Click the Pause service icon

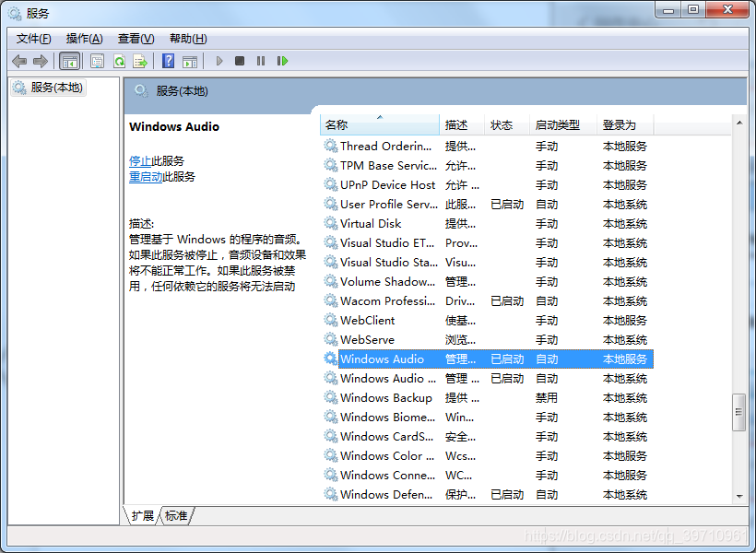(x=261, y=61)
